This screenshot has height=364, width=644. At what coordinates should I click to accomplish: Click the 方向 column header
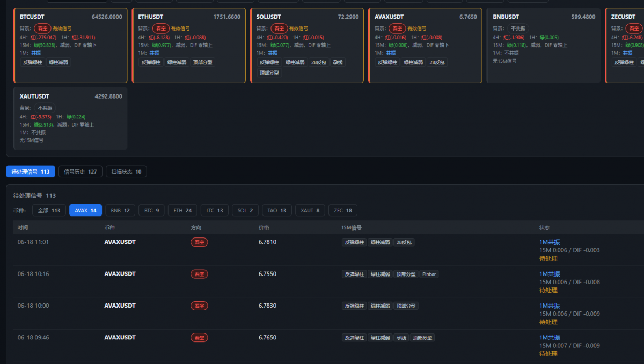coord(196,228)
